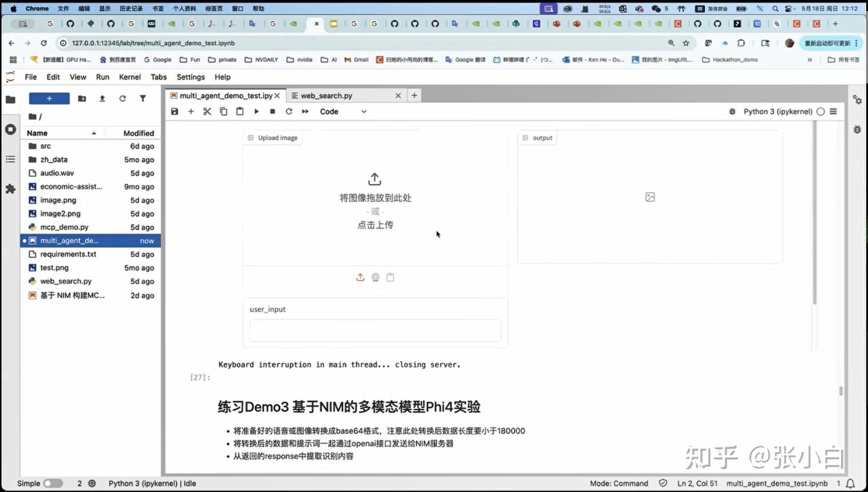Open the Kernel menu
Screen dimensions: 868x492
pyautogui.click(x=130, y=77)
